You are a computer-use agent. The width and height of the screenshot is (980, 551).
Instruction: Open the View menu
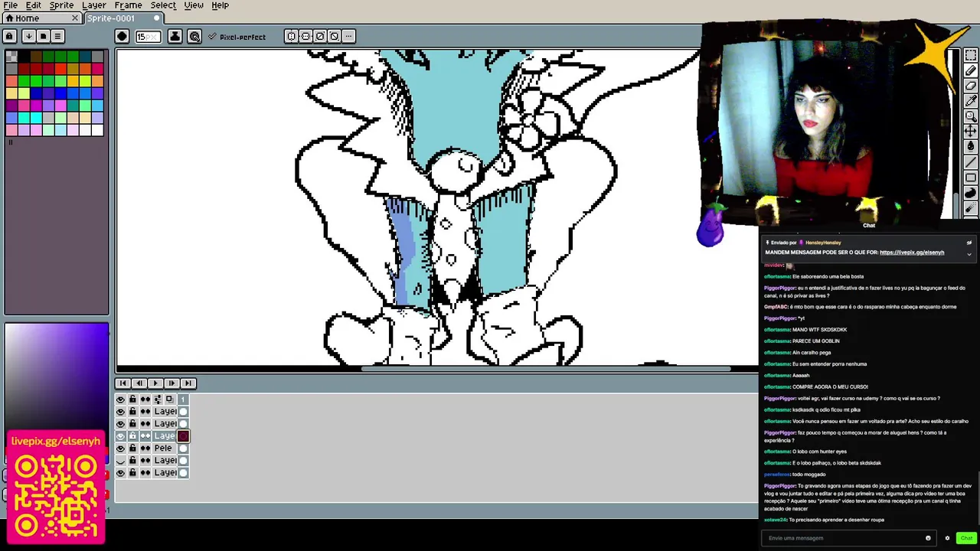tap(194, 5)
